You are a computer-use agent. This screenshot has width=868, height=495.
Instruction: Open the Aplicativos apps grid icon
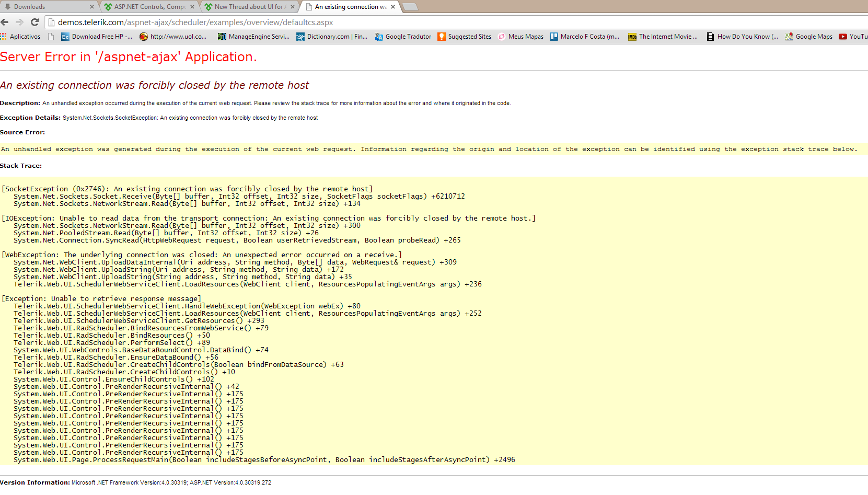point(3,37)
